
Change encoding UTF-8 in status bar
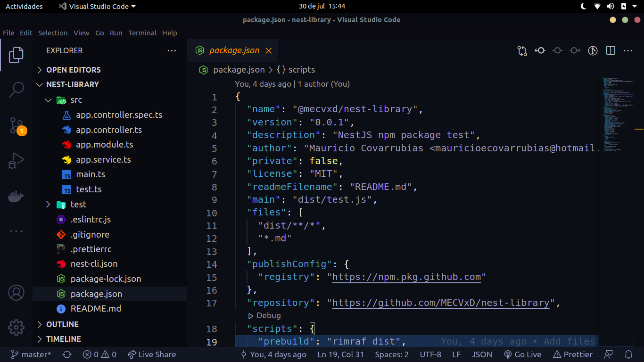(x=430, y=354)
